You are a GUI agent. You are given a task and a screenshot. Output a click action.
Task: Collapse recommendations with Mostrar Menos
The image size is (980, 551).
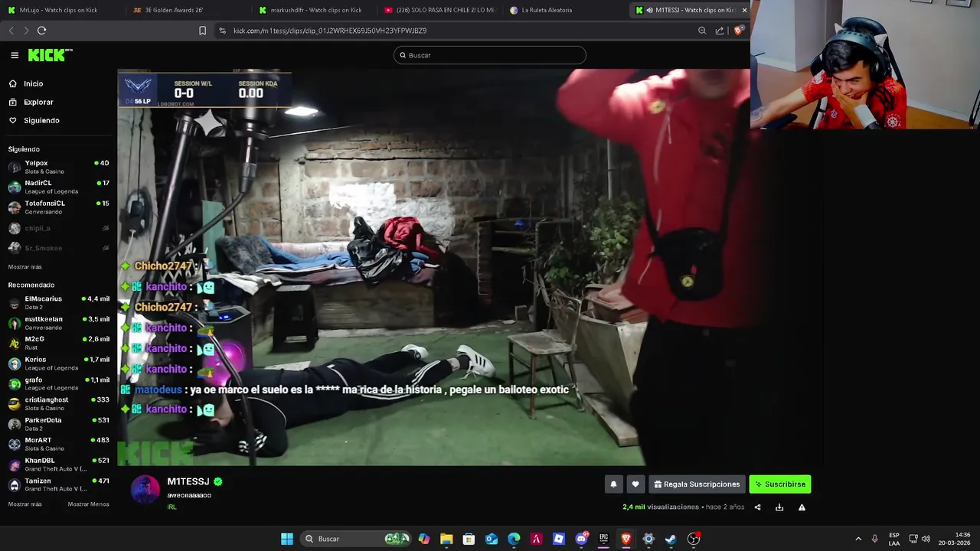point(88,504)
